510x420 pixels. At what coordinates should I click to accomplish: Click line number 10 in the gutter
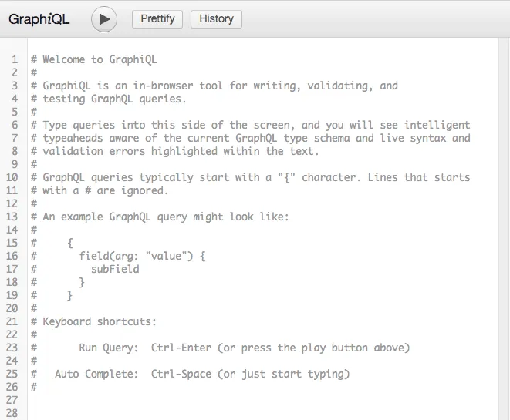[12, 177]
